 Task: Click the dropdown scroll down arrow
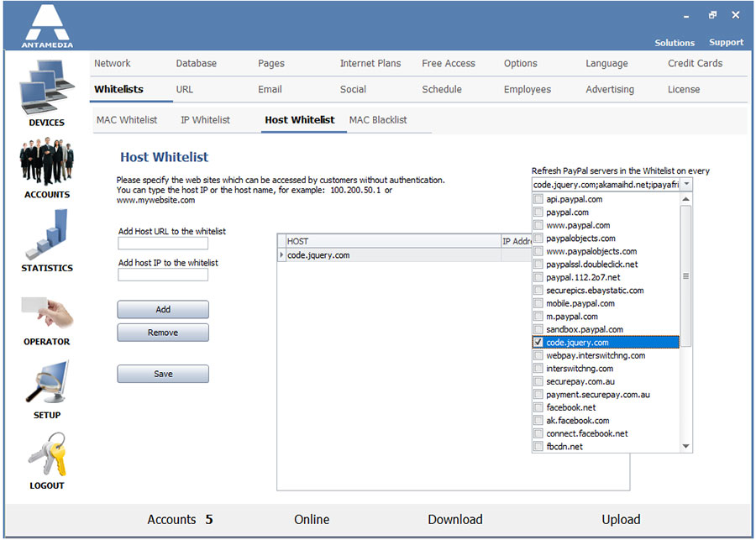coord(685,447)
